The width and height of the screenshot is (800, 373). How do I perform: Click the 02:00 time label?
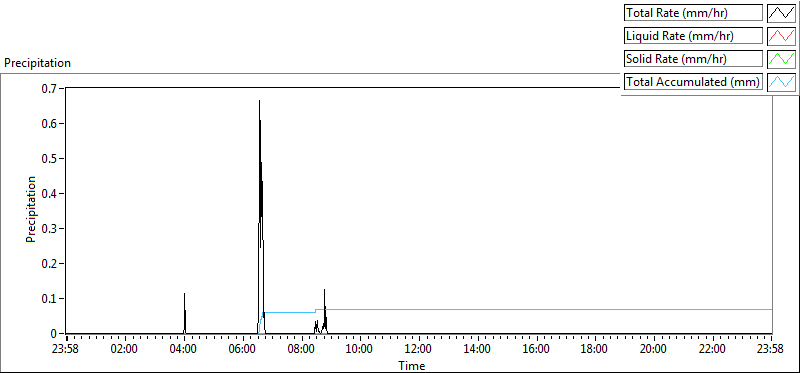[x=125, y=350]
